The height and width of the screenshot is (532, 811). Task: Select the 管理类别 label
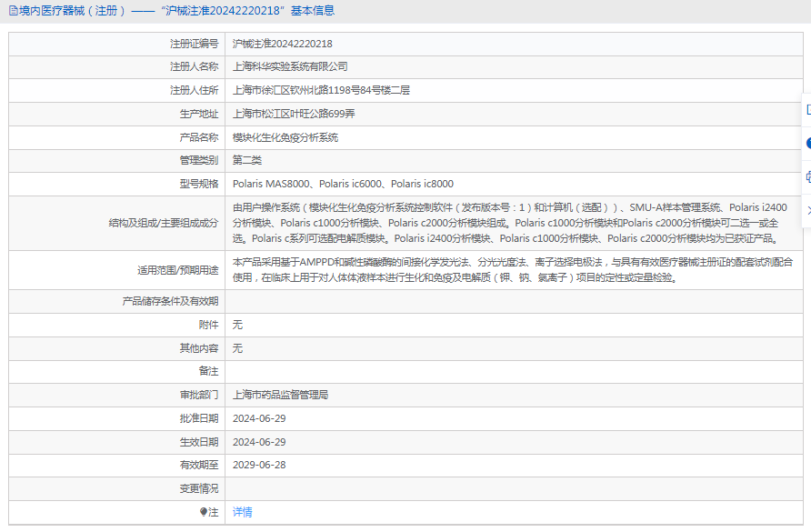199,160
